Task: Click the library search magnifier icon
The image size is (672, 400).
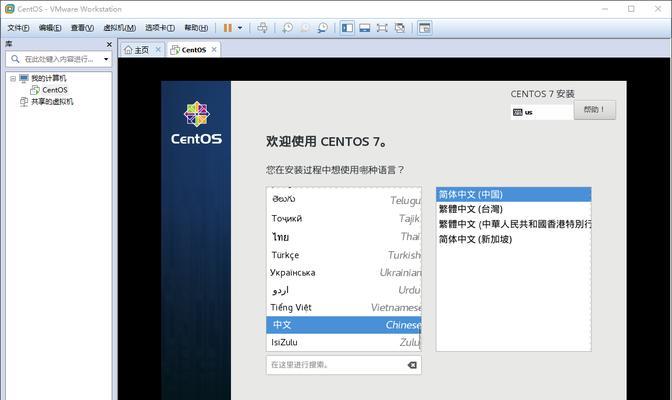Action: (15, 59)
